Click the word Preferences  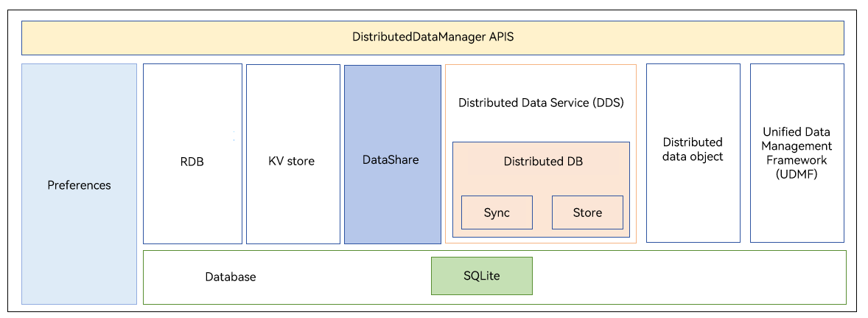tap(79, 185)
